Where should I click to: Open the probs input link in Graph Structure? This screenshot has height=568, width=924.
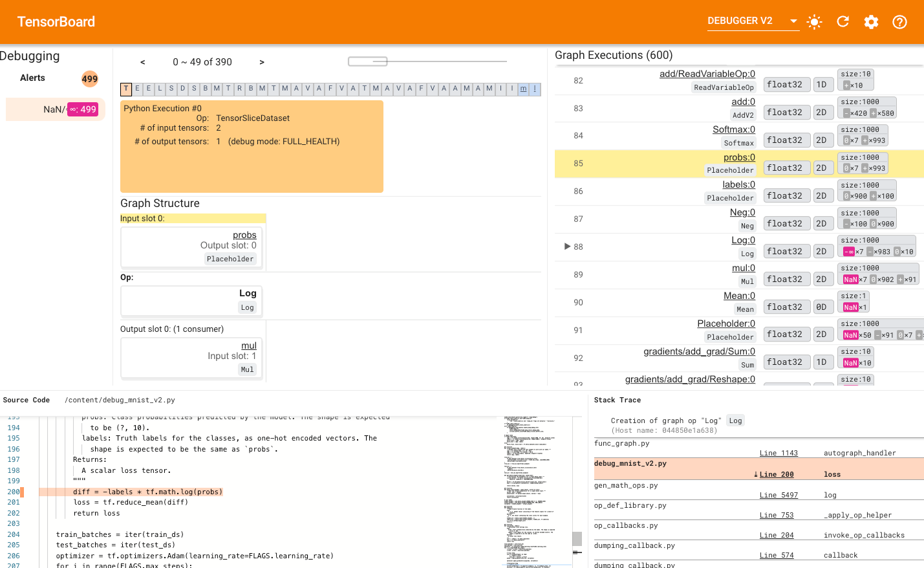(244, 235)
